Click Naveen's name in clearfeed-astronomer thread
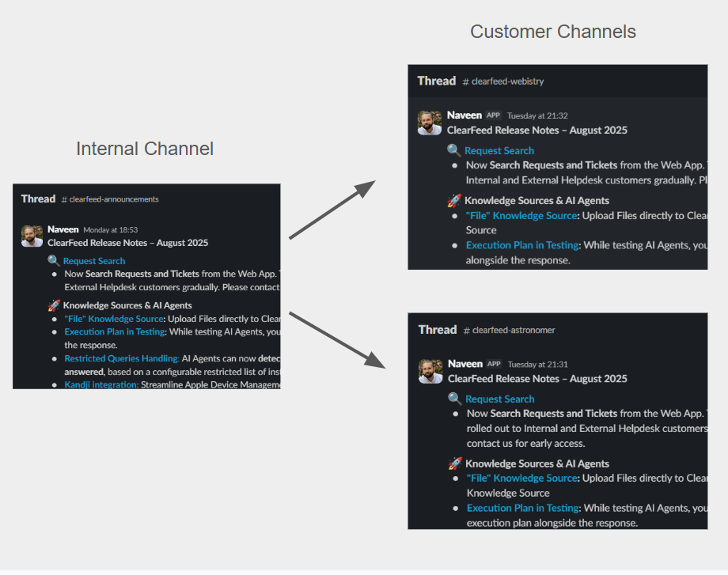 tap(465, 365)
